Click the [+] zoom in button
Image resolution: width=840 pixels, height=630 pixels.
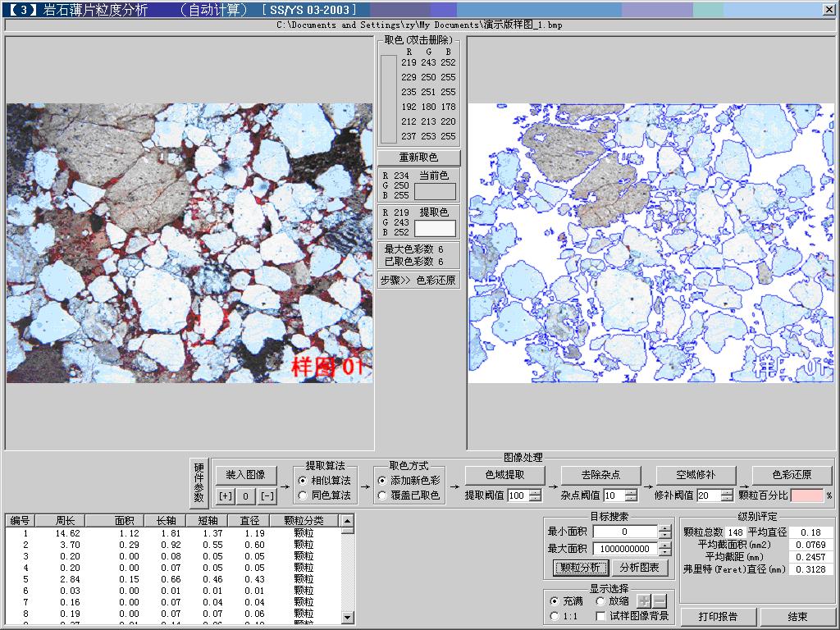point(225,496)
